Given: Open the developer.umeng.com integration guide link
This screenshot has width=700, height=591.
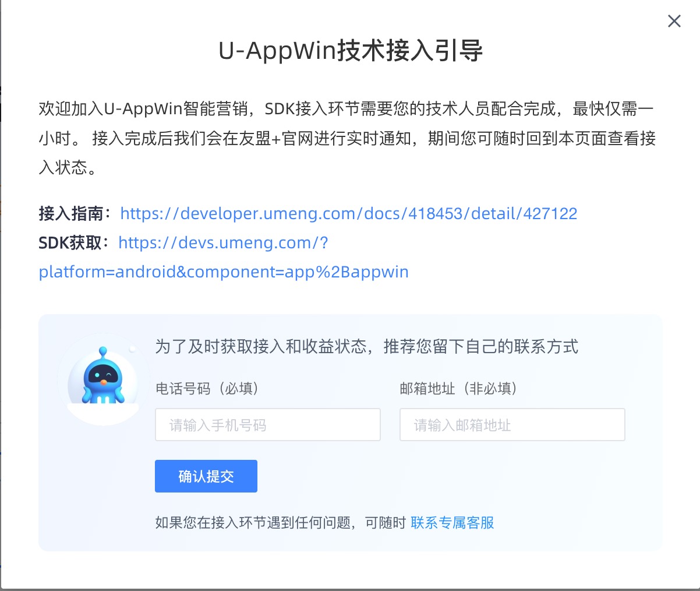Looking at the screenshot, I should 348,213.
